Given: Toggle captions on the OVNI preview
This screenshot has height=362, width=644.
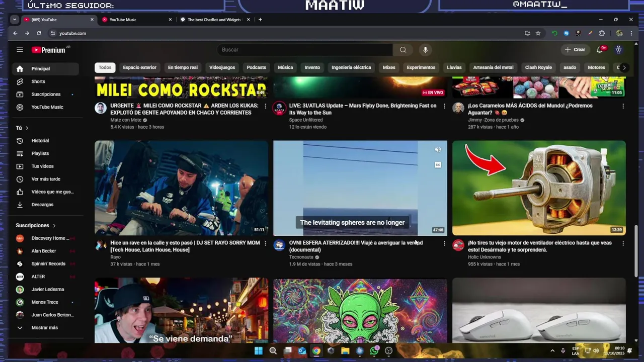Looking at the screenshot, I should (x=438, y=165).
